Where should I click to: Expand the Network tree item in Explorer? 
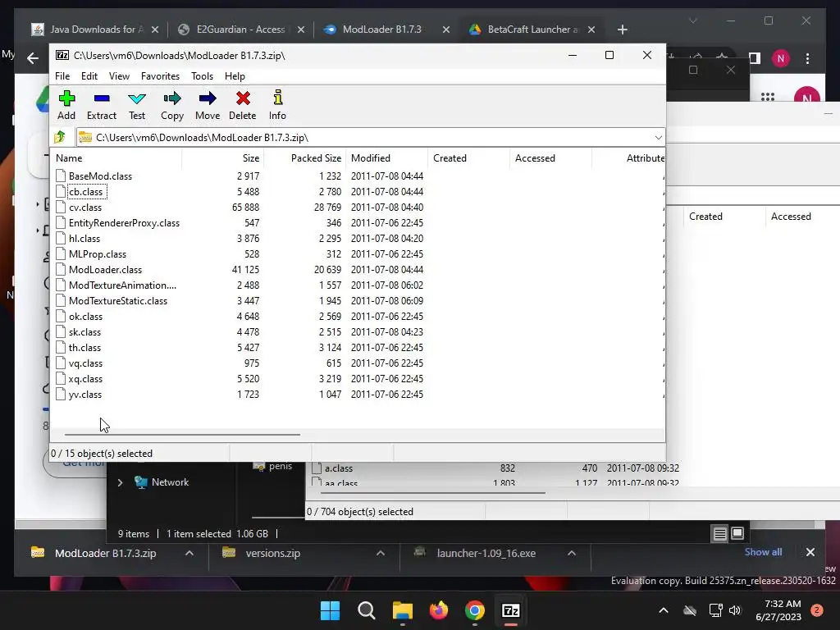120,482
